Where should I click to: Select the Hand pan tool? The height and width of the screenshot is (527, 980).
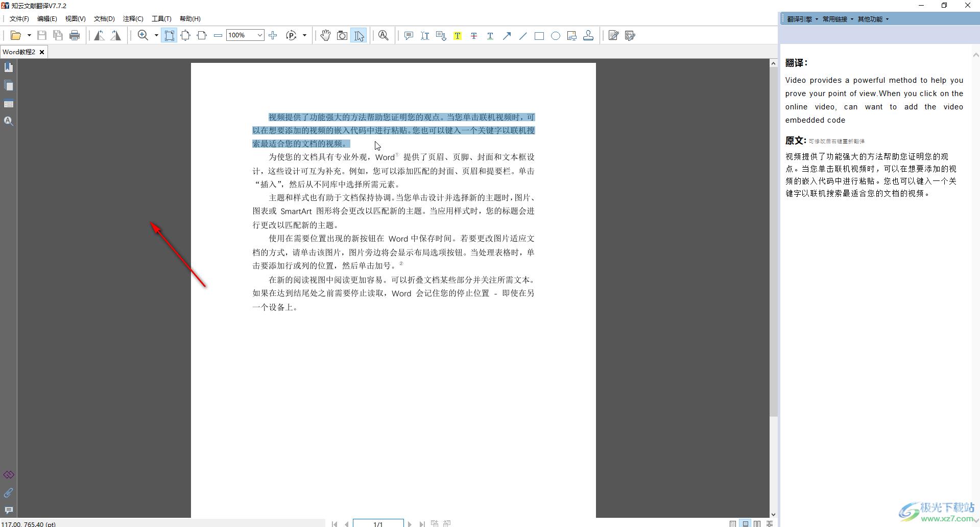click(325, 35)
